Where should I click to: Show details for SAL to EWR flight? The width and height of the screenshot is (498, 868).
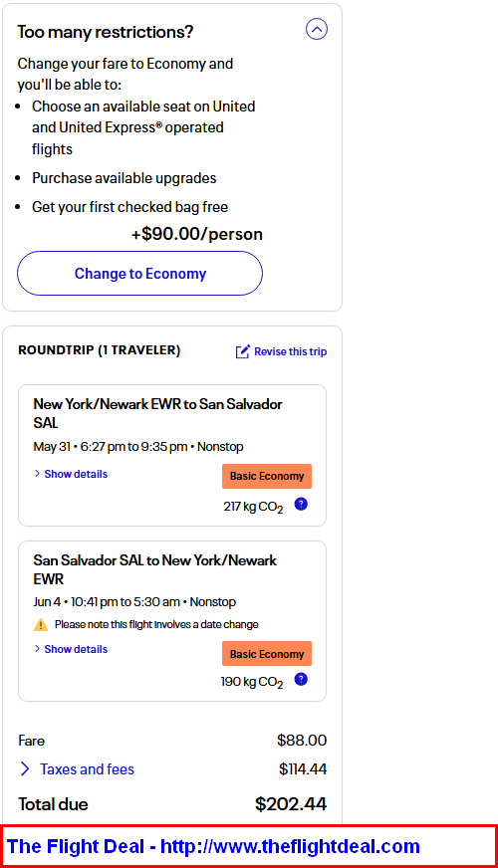click(x=76, y=649)
